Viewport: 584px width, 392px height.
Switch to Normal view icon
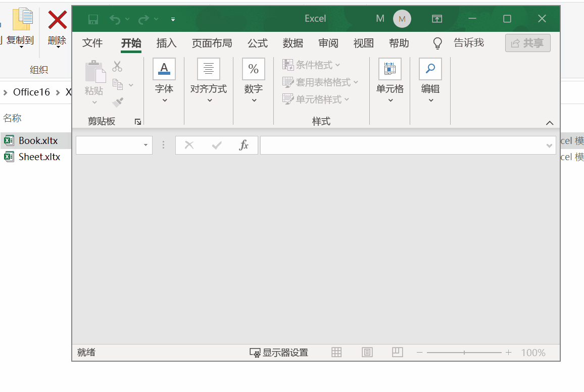(x=336, y=352)
